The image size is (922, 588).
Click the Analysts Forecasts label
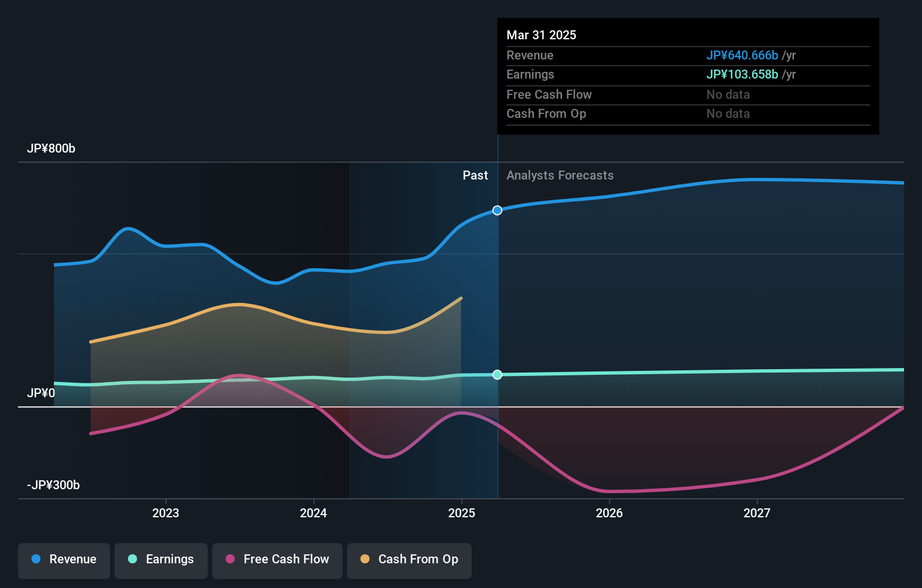(x=560, y=175)
